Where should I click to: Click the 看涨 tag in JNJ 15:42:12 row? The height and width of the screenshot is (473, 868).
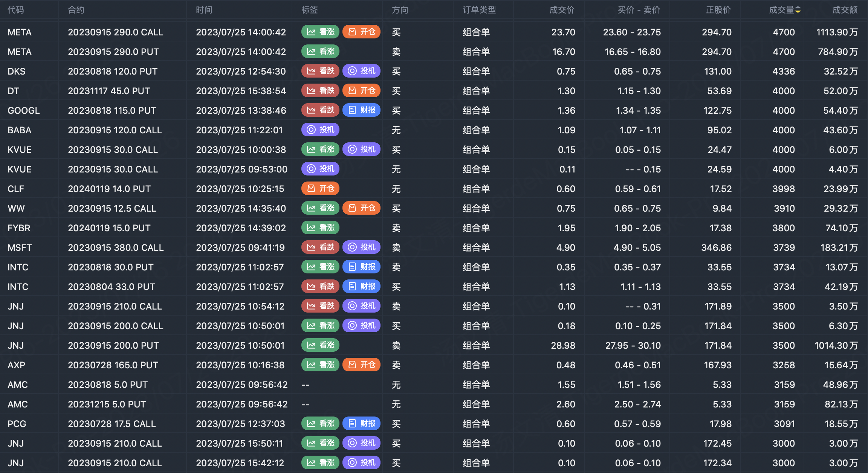(x=320, y=463)
